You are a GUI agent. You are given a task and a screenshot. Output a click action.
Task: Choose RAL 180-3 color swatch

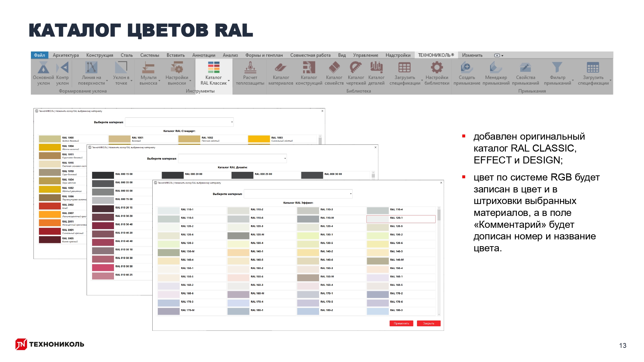[378, 311]
